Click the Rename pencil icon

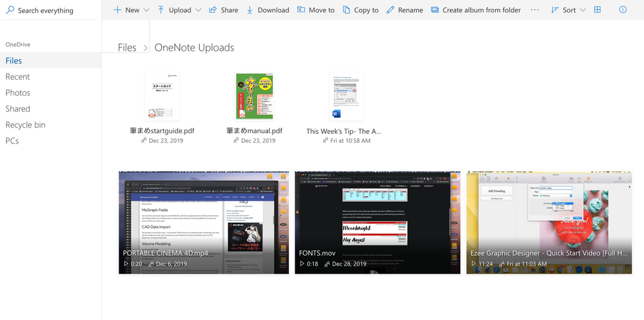(x=390, y=10)
